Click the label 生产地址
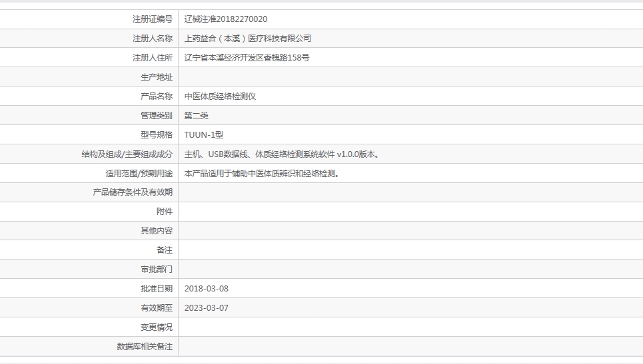 click(x=157, y=77)
